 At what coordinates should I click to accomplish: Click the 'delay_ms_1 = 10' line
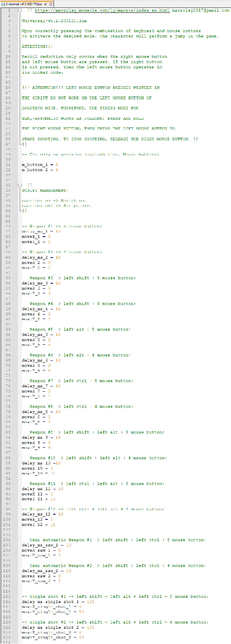click(41, 231)
